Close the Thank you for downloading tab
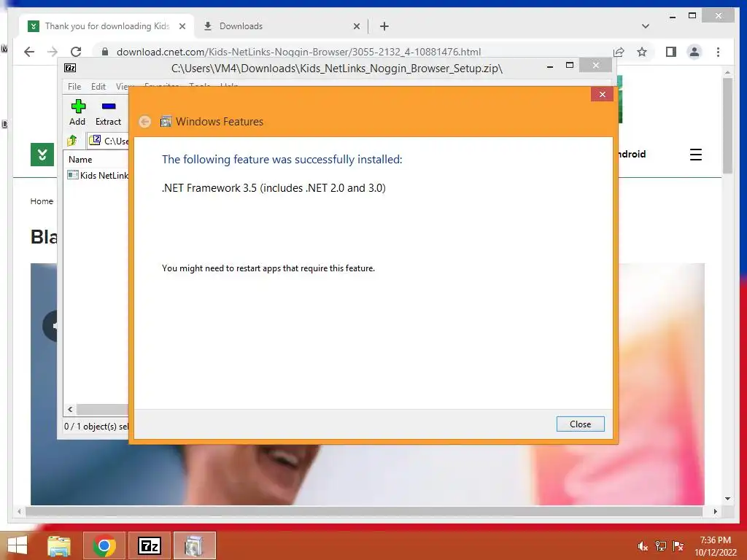 point(182,27)
